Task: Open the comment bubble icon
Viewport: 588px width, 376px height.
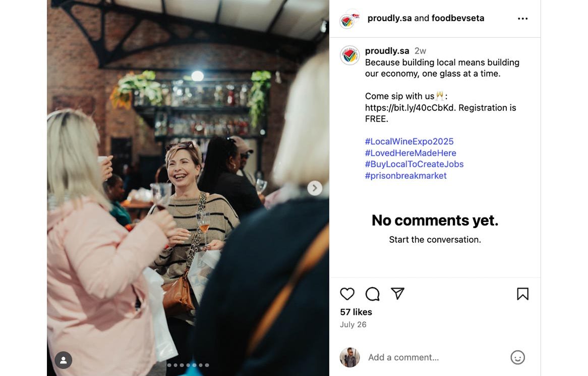Action: [x=372, y=294]
